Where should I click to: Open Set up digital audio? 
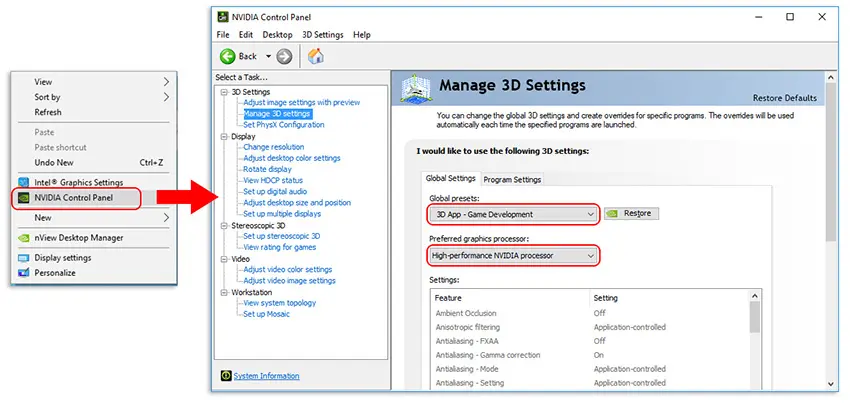point(275,191)
